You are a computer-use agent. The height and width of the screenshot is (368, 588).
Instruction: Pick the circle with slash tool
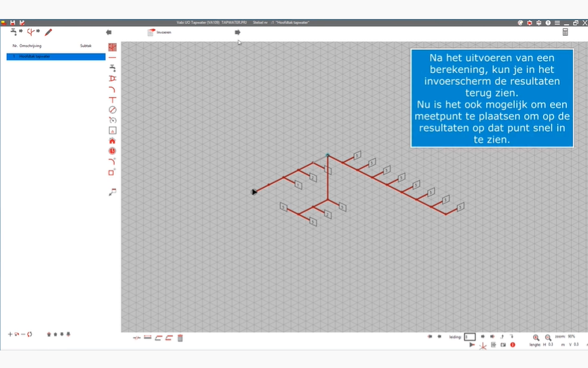112,110
